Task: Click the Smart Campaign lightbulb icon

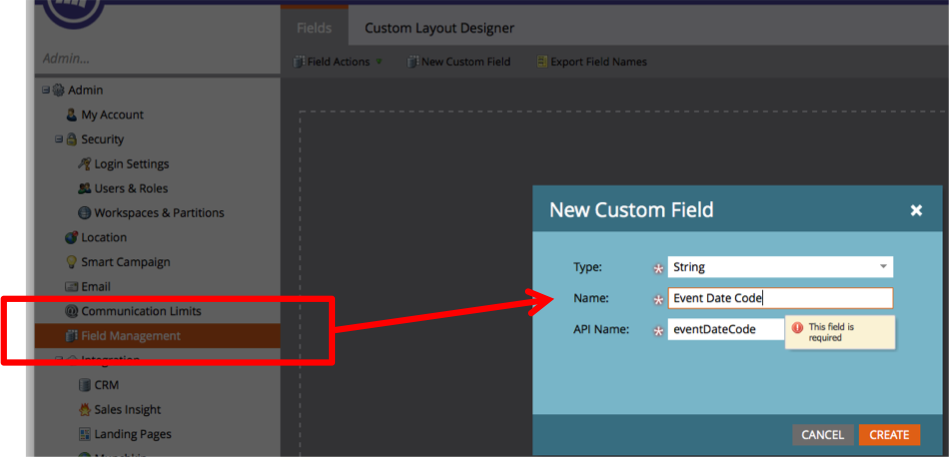Action: click(x=71, y=262)
